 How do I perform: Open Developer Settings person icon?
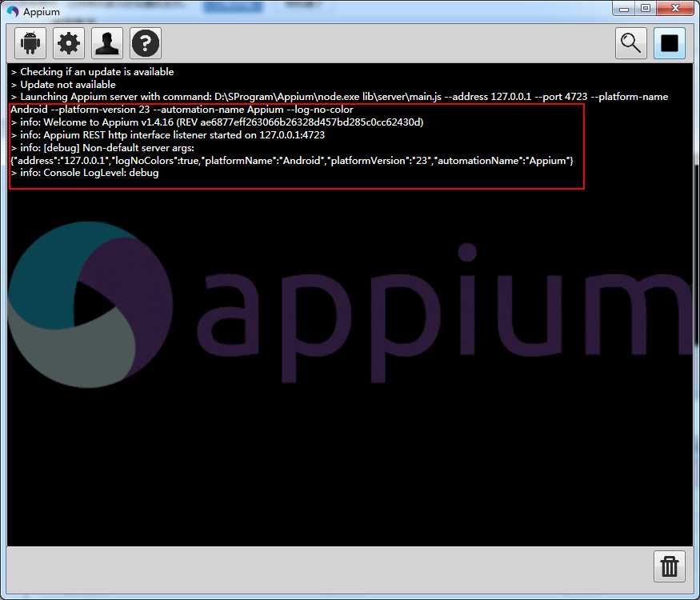(x=107, y=43)
